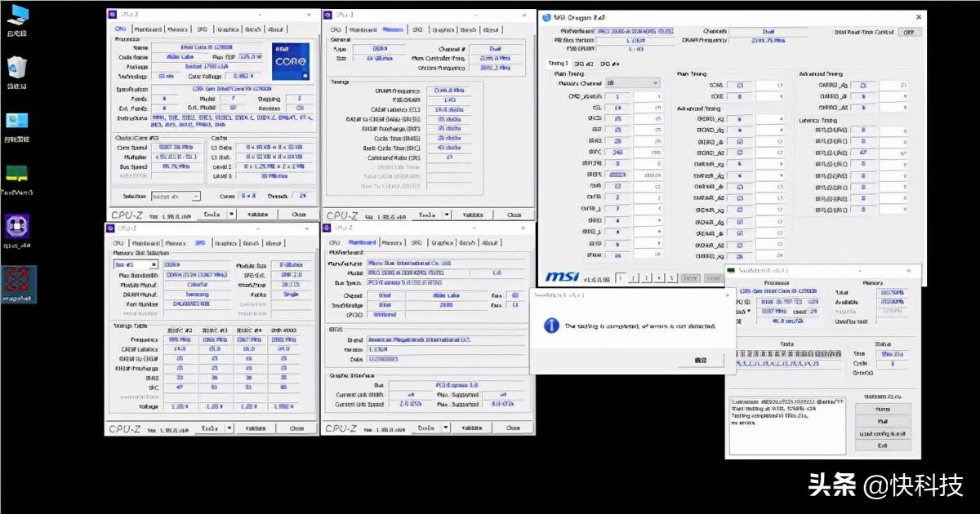Click the Intel Core logo in CPU-Z
Viewport: 980px width, 514px height.
pos(292,63)
